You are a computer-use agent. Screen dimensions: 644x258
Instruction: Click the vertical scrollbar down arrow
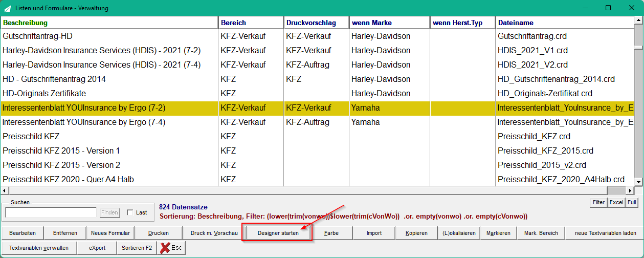[x=638, y=182]
